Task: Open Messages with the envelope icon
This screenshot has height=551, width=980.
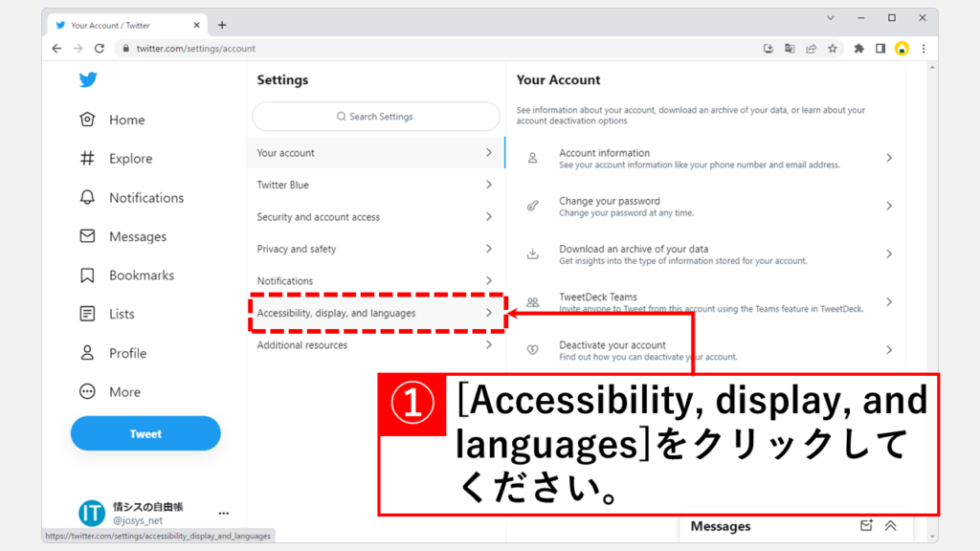Action: [88, 236]
